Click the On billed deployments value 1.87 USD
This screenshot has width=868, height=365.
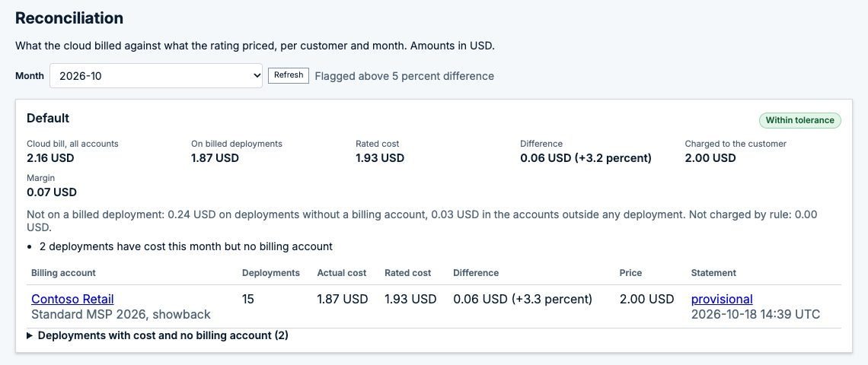(215, 158)
